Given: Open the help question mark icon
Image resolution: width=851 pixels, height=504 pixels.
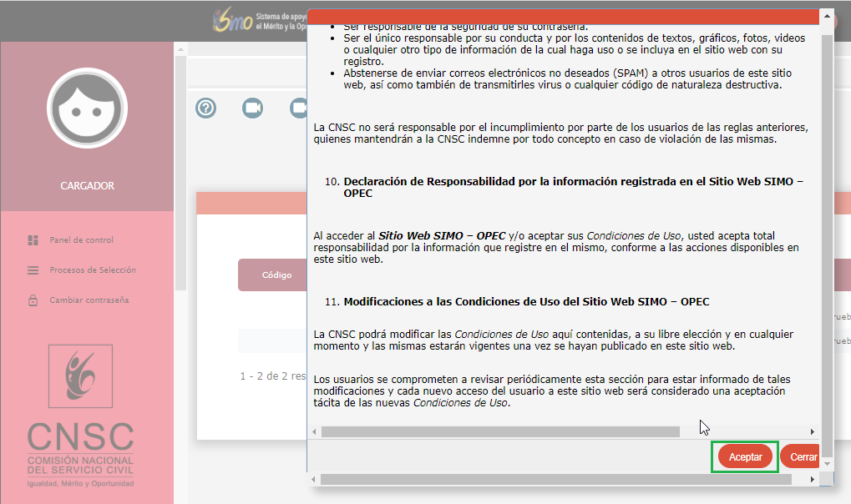Looking at the screenshot, I should (206, 108).
